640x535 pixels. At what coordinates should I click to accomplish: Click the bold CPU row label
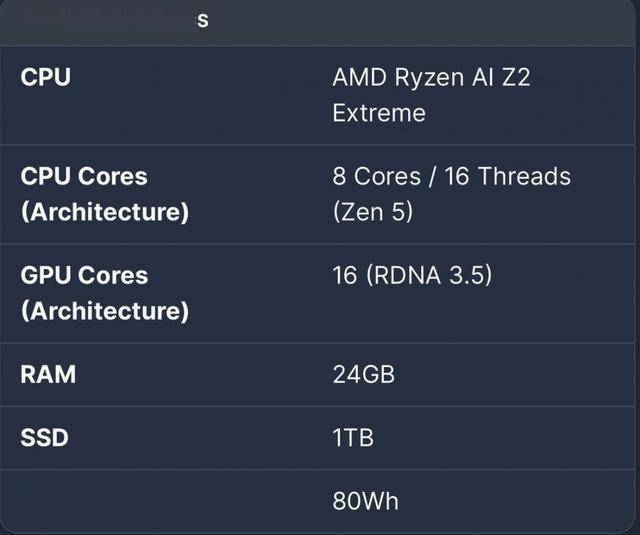pyautogui.click(x=45, y=77)
